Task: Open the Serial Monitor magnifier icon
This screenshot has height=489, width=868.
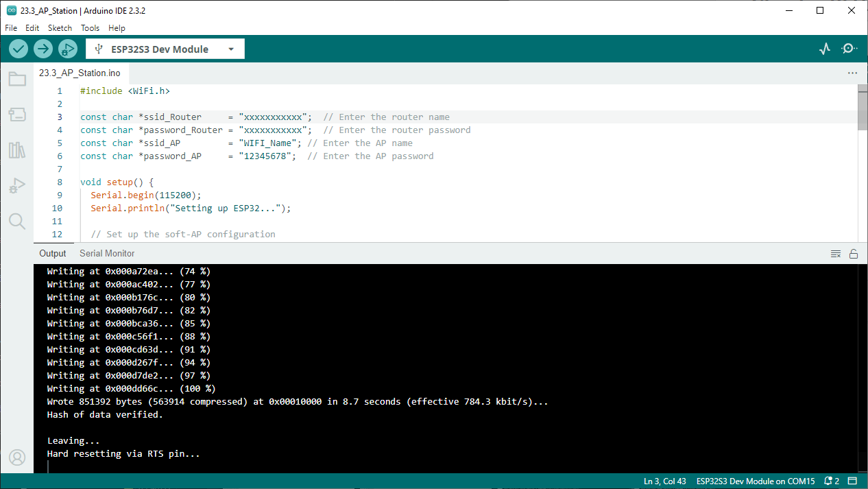Action: coord(849,49)
